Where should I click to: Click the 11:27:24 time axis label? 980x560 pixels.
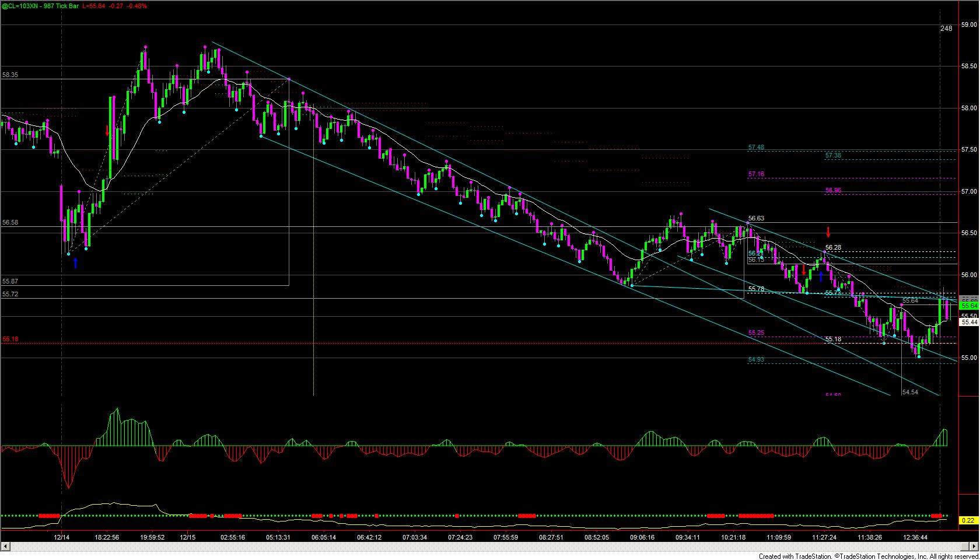[824, 537]
